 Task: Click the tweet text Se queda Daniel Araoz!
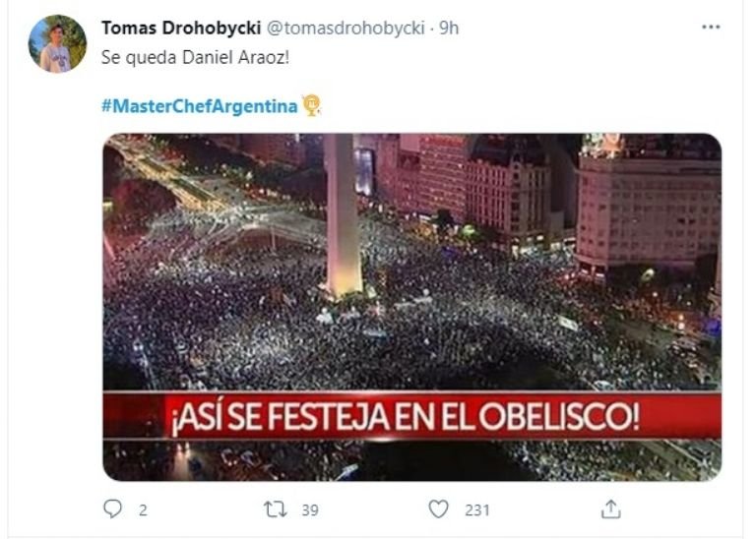(195, 58)
